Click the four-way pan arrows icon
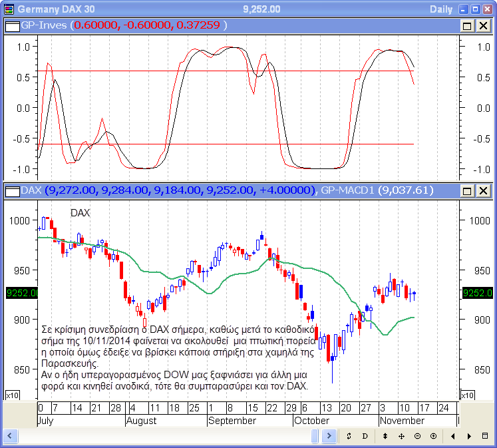Viewport: 497px width, 448px height. pyautogui.click(x=401, y=436)
